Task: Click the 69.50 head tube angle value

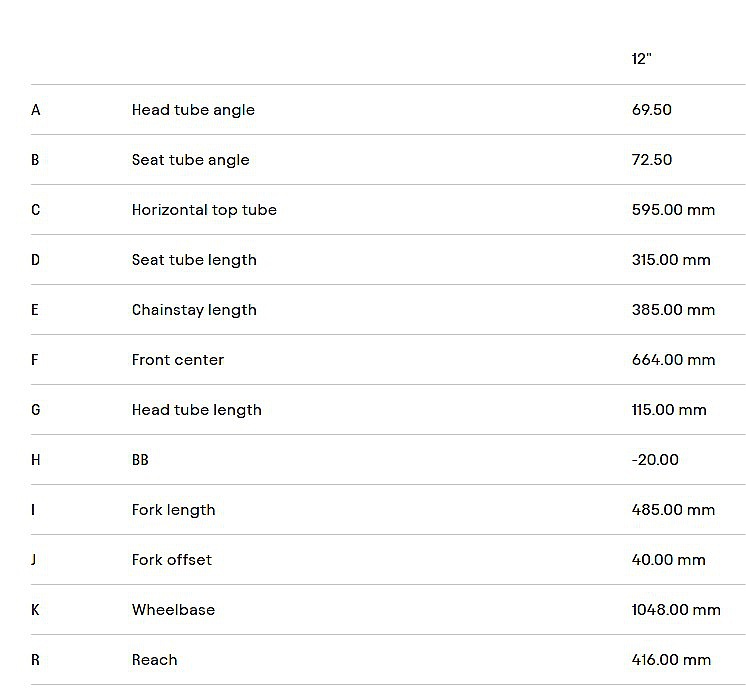Action: (652, 110)
